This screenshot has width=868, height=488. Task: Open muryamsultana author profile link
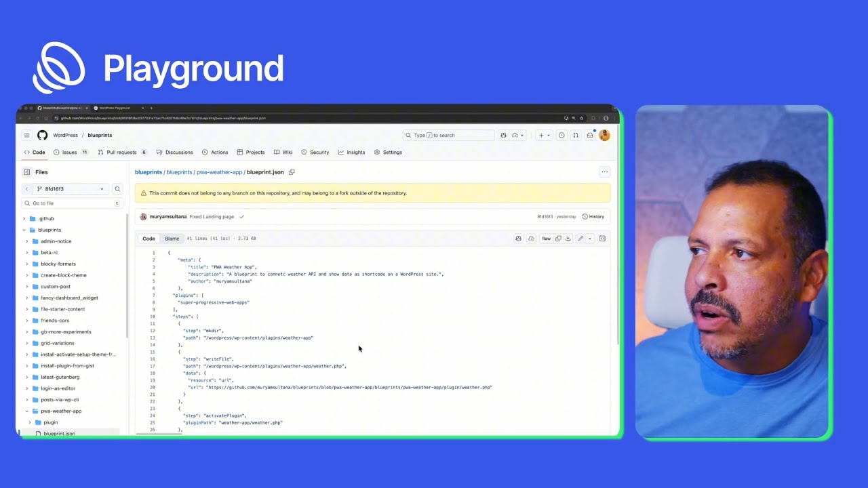167,217
